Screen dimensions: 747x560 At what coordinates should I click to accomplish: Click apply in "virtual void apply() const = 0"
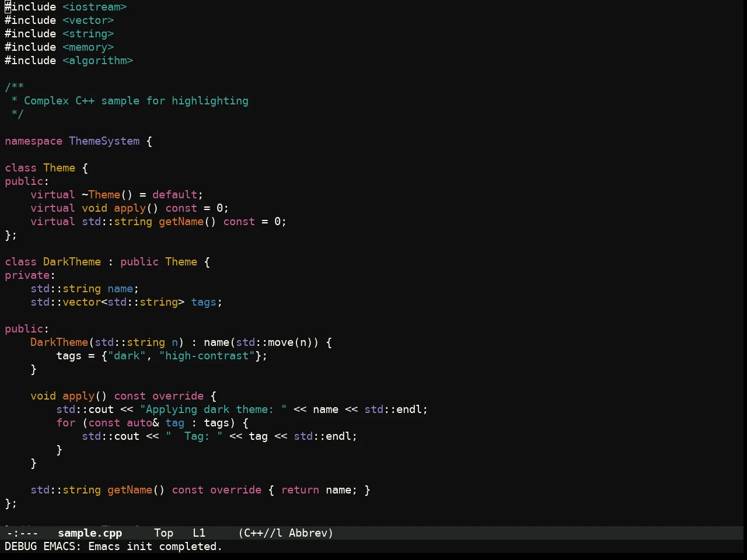(x=130, y=208)
